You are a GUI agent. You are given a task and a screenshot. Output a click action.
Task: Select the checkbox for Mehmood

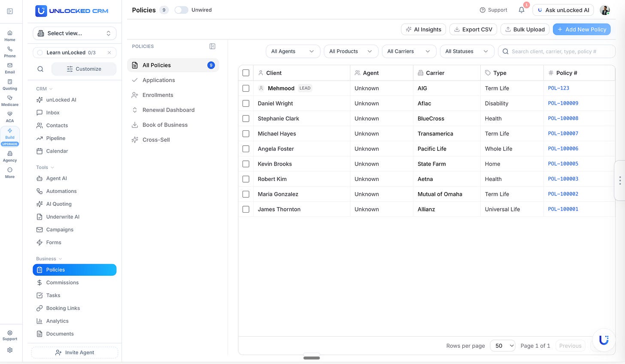(x=246, y=88)
